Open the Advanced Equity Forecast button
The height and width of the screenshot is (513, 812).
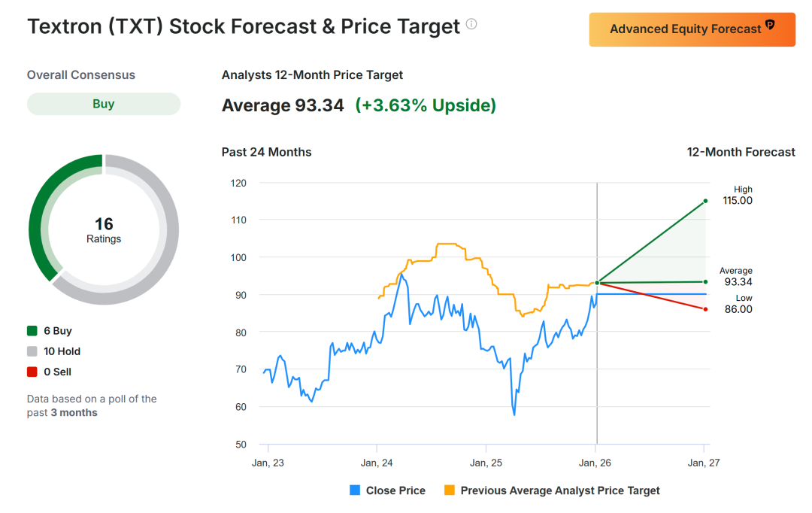tap(685, 29)
